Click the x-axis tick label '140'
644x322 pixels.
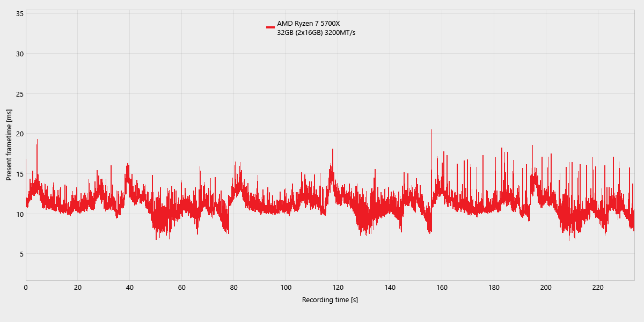390,288
